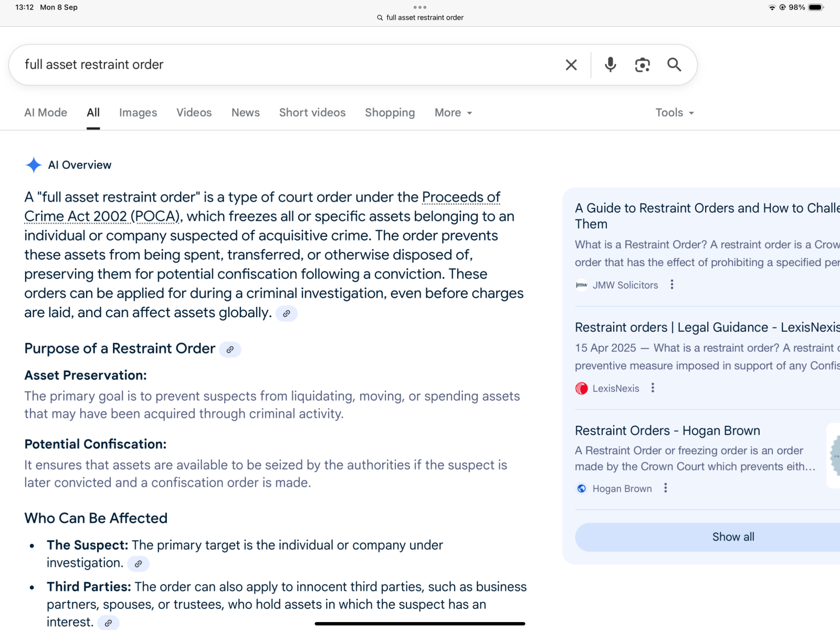Viewport: 840px width, 630px height.
Task: Click the 'Who Can Be Affected' heading
Action: [96, 518]
